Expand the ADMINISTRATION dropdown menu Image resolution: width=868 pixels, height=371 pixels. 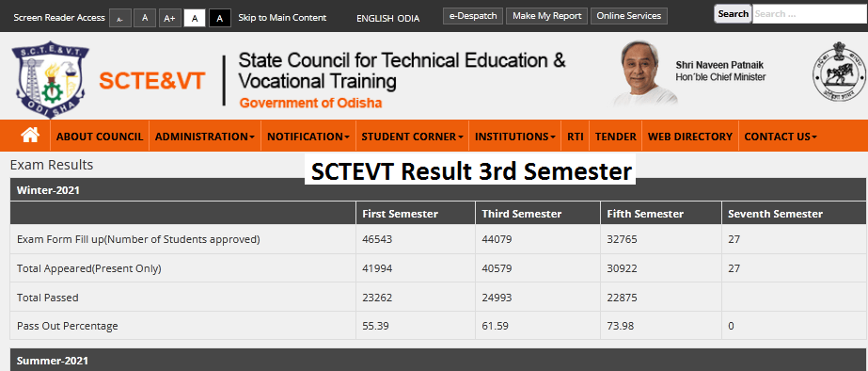click(x=205, y=137)
